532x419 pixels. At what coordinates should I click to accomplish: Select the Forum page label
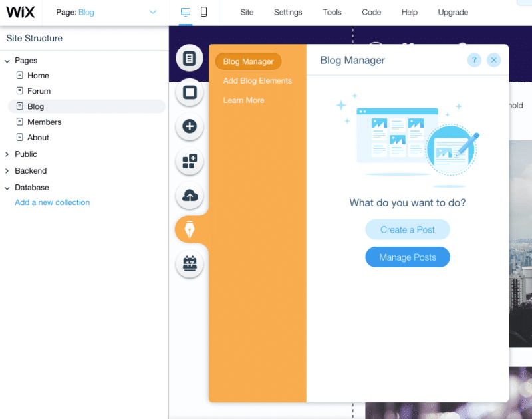click(x=39, y=91)
